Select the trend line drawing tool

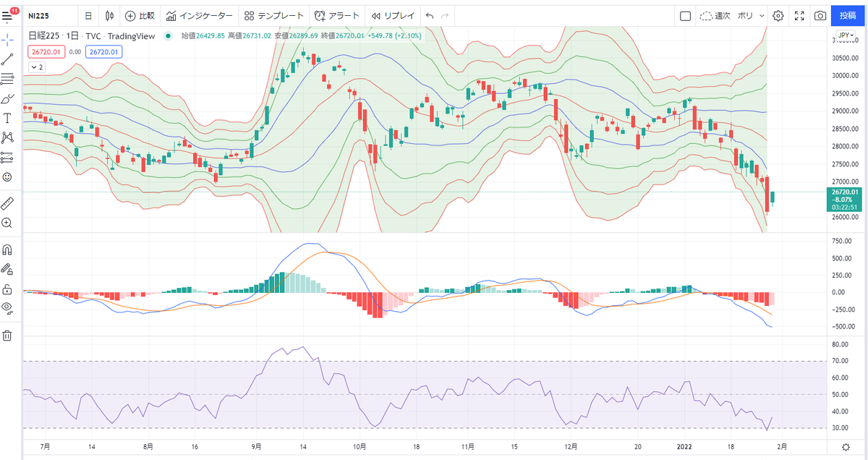click(x=7, y=59)
